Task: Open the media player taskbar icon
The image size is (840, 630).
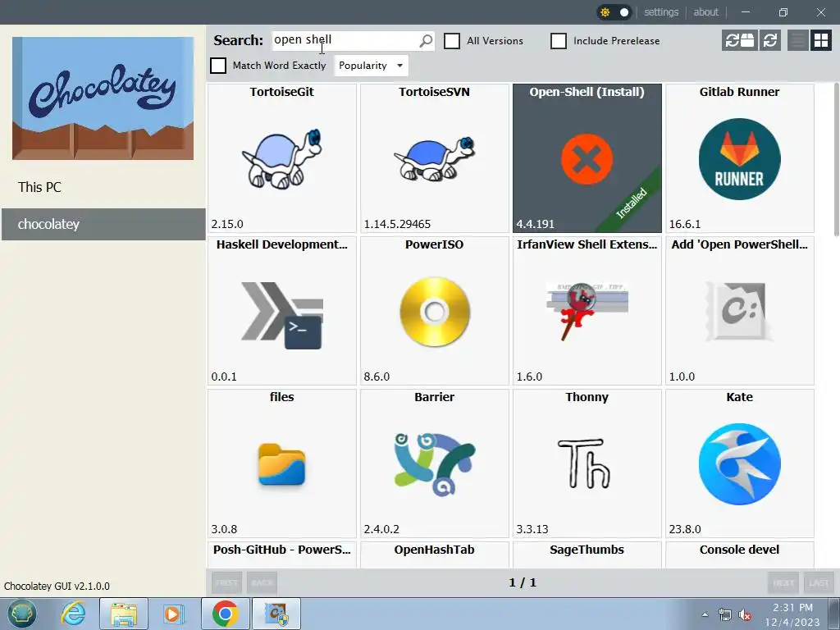Action: (173, 614)
